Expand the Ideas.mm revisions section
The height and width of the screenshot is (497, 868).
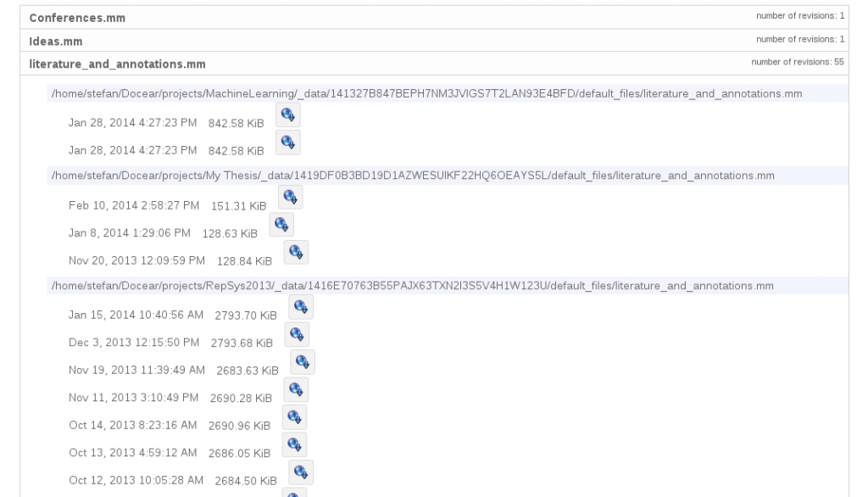pyautogui.click(x=435, y=41)
